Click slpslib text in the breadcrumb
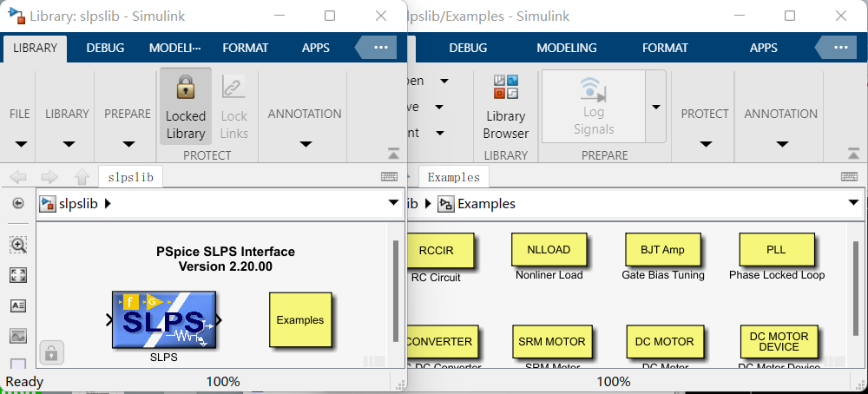The width and height of the screenshot is (868, 394). 78,204
